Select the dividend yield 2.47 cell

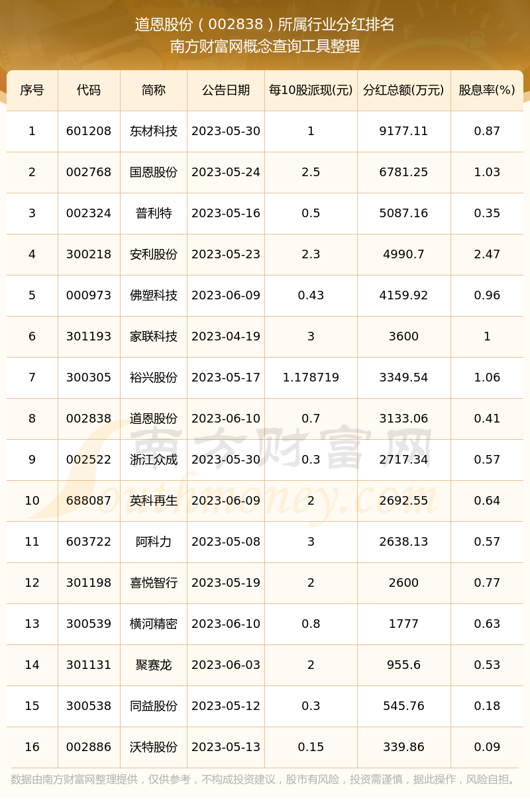[x=487, y=254]
